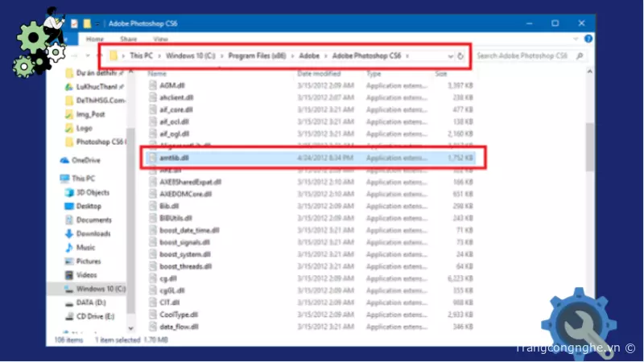
Task: Open the 3D Objects folder icon
Action: click(x=68, y=193)
